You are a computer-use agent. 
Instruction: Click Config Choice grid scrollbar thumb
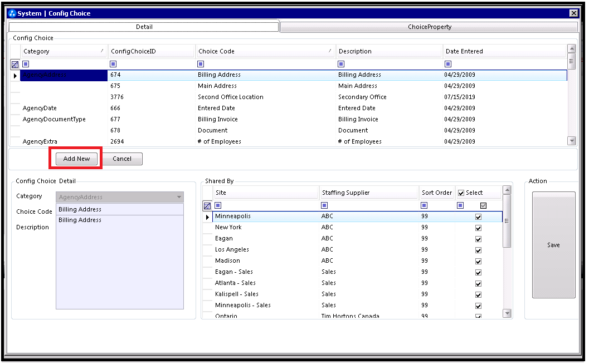tap(571, 61)
